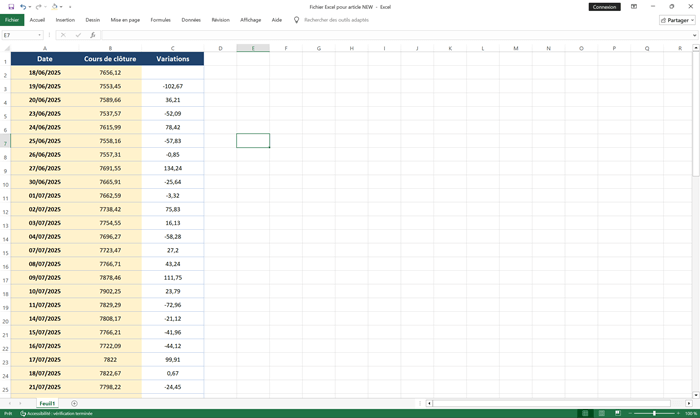
Task: Open the Customize Quick Access Toolbar dropdown
Action: [x=70, y=6]
